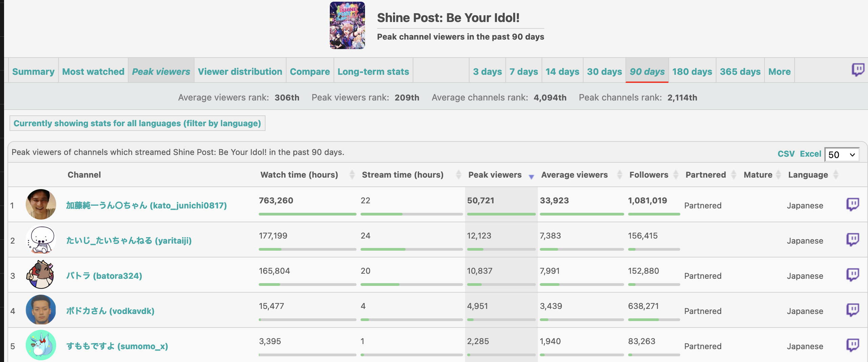The height and width of the screenshot is (362, 868).
Task: Open Twitch link for kato_junichi0817 row
Action: (x=853, y=204)
